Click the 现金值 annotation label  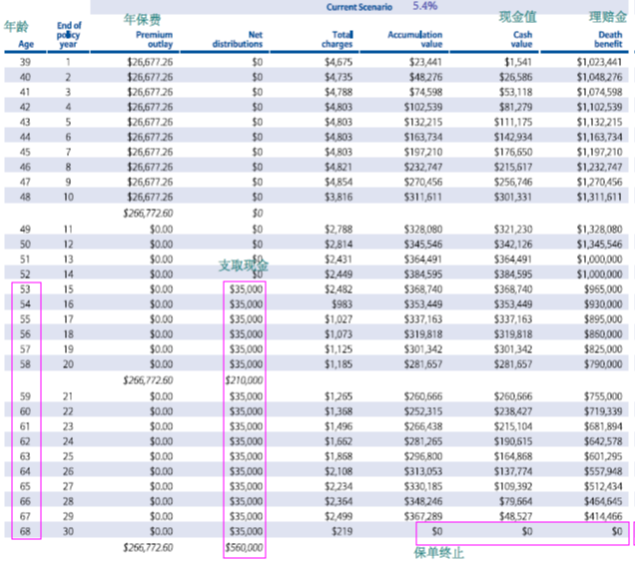pos(518,17)
